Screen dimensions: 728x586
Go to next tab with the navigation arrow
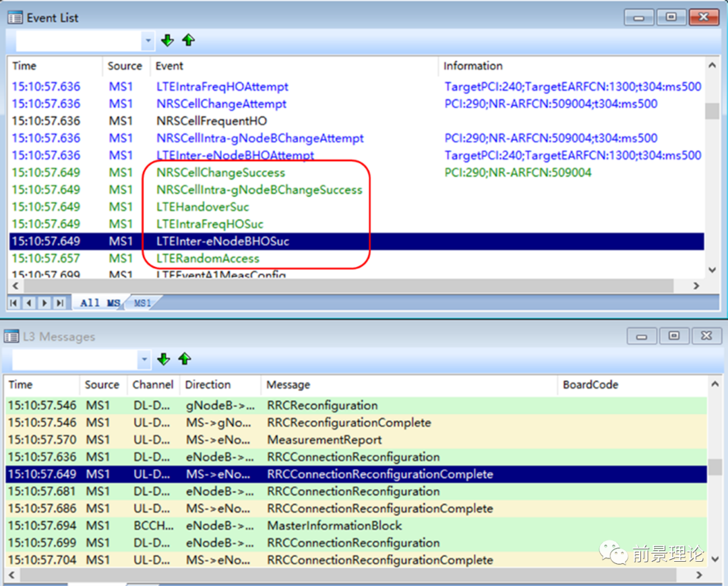point(44,303)
